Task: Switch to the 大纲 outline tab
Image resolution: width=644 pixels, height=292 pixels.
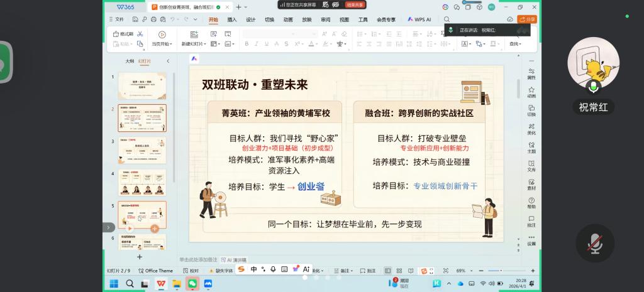Action: point(129,61)
